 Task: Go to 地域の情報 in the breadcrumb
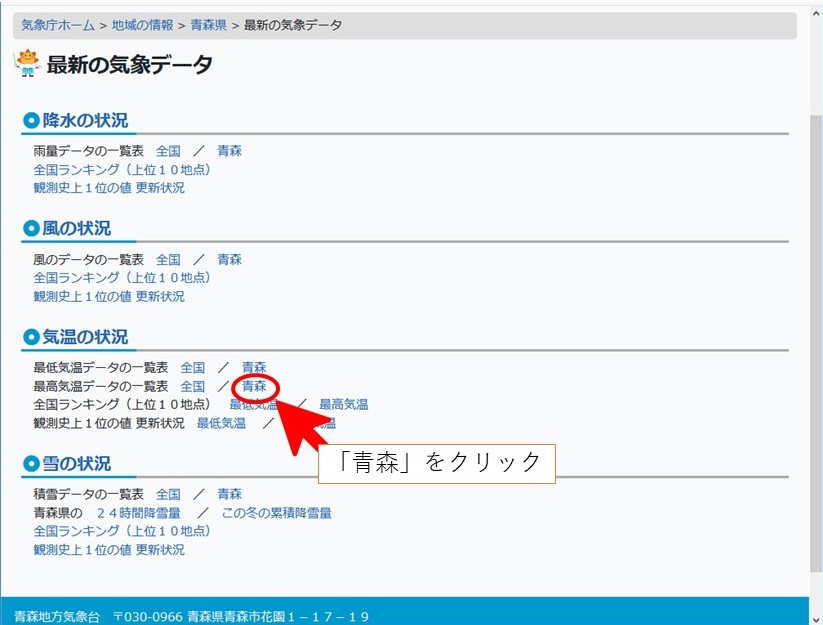142,25
